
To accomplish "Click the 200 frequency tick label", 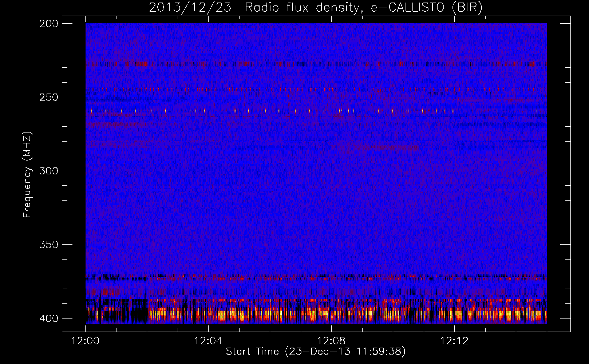I will (49, 24).
